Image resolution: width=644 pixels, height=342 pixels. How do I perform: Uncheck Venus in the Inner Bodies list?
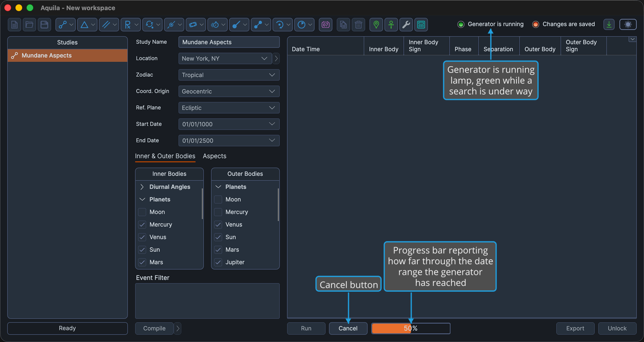point(142,237)
